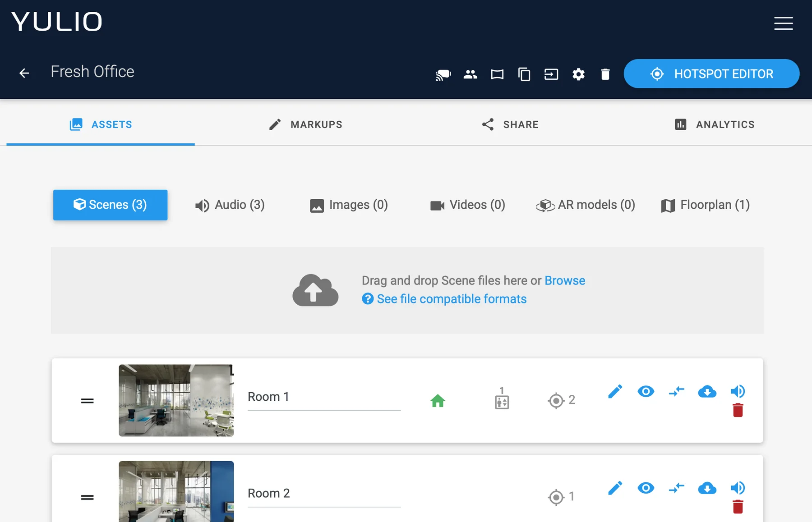812x522 pixels.
Task: Grab the reorder handle for Room 1
Action: click(88, 401)
